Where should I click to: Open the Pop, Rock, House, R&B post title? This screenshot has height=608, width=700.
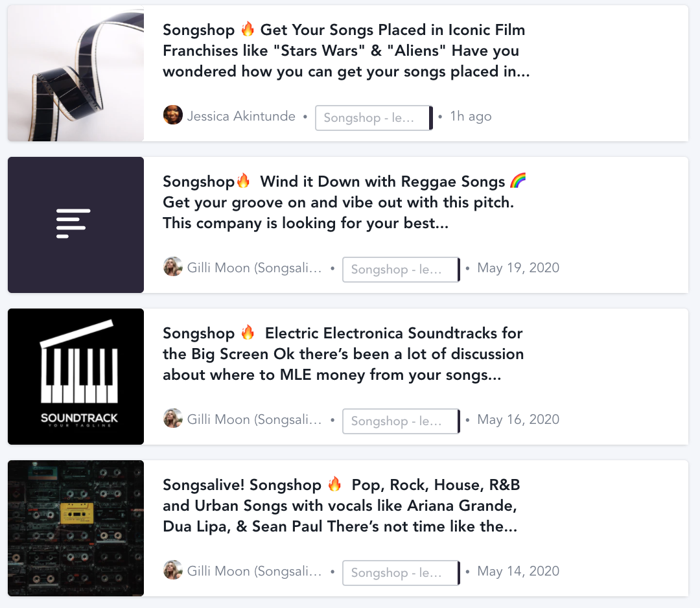(342, 506)
